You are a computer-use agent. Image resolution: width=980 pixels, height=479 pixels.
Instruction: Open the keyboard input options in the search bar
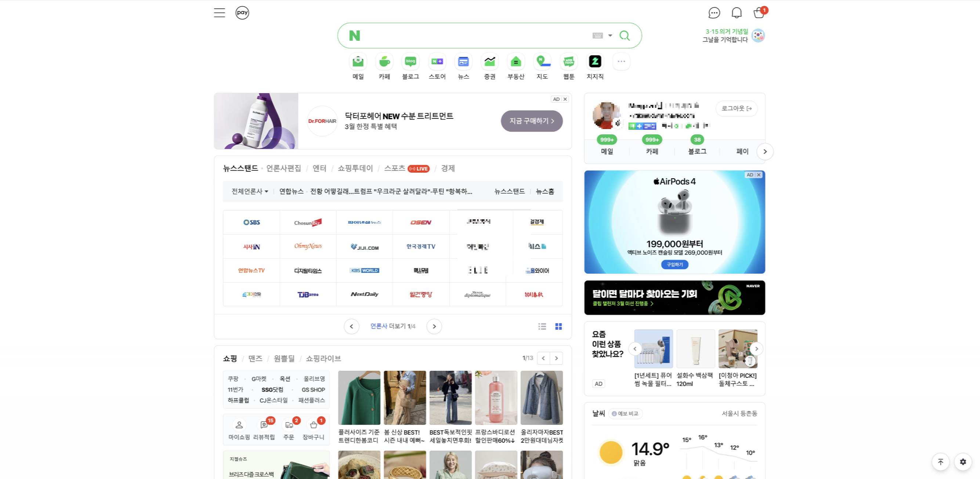pyautogui.click(x=597, y=35)
